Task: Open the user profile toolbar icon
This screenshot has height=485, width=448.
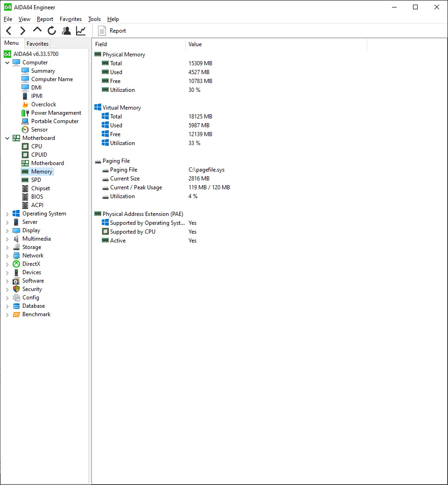Action: tap(66, 31)
